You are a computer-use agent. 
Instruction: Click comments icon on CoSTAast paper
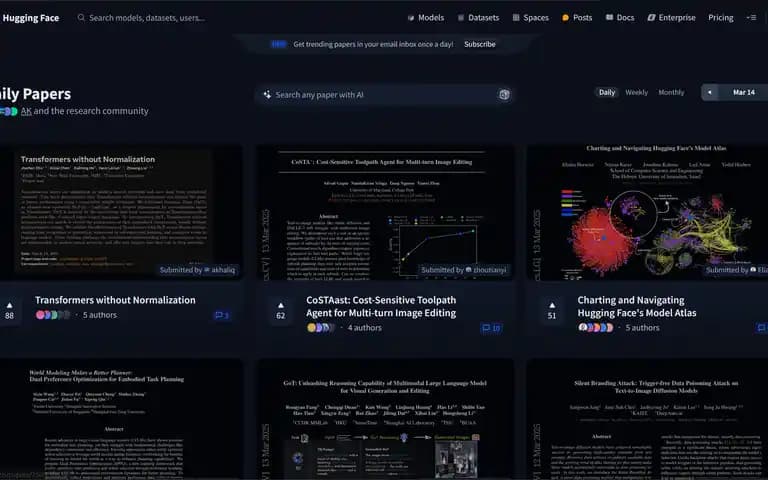[491, 328]
